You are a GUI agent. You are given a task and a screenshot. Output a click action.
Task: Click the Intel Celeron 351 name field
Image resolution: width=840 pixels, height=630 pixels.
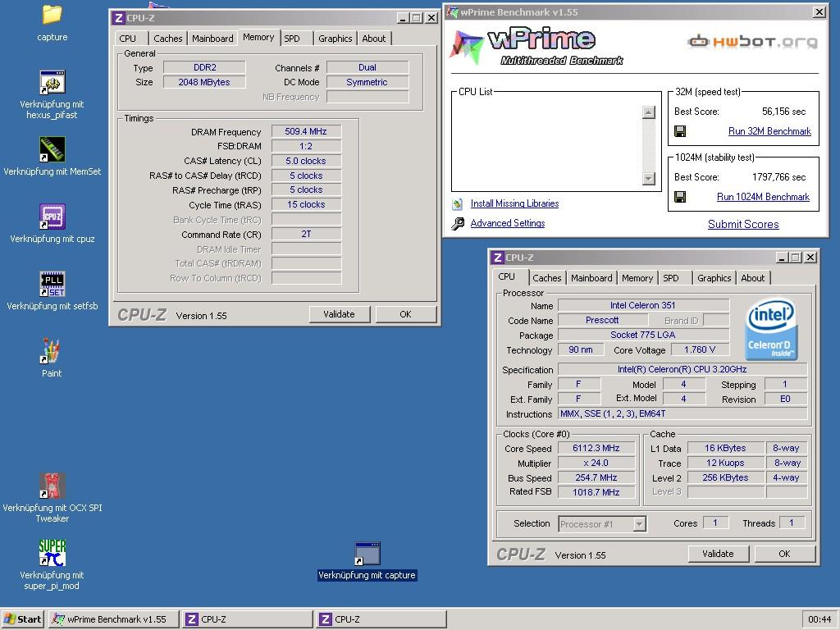click(643, 305)
